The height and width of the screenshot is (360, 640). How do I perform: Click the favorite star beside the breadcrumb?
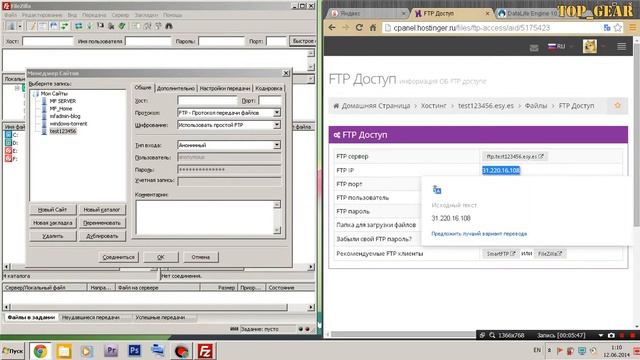click(618, 105)
